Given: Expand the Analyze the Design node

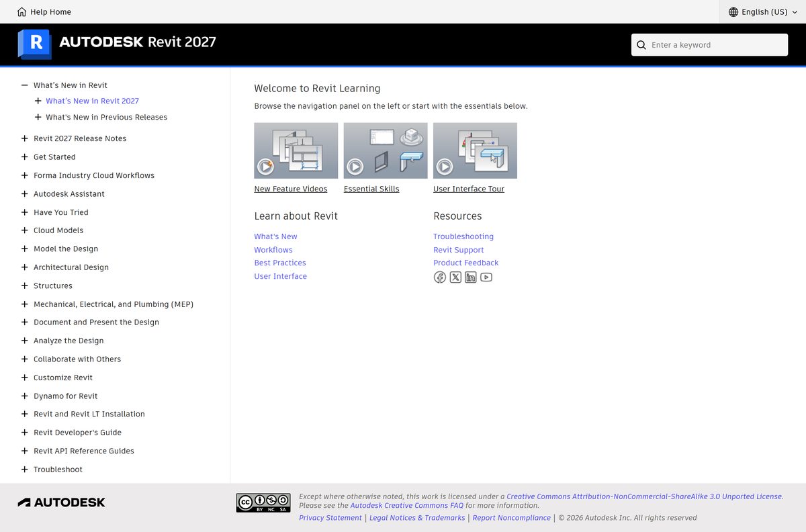Looking at the screenshot, I should [25, 341].
